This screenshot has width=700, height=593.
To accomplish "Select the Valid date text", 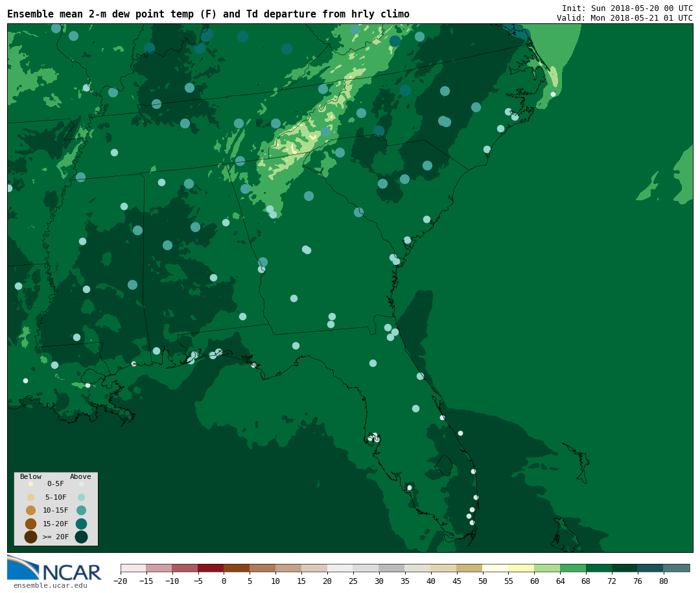I will (x=625, y=18).
